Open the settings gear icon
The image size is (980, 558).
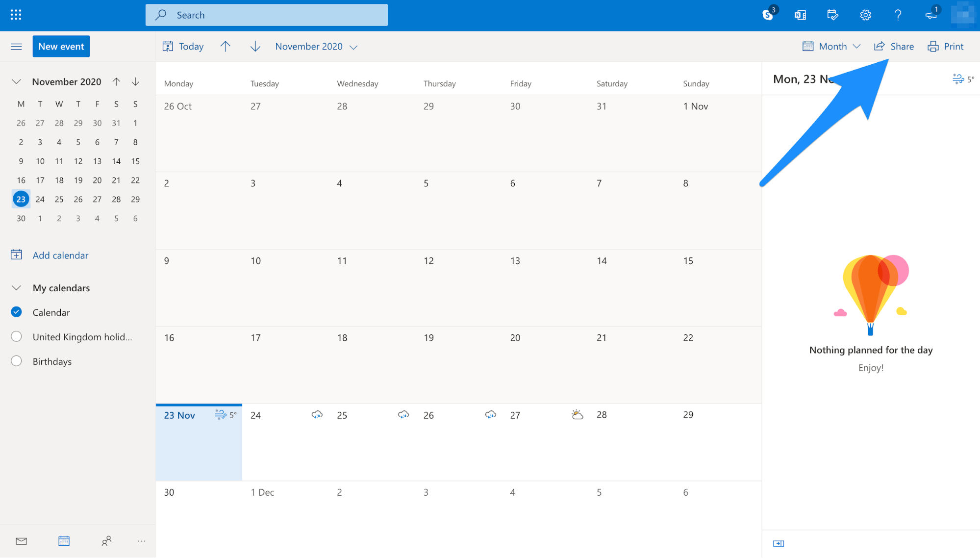[865, 15]
